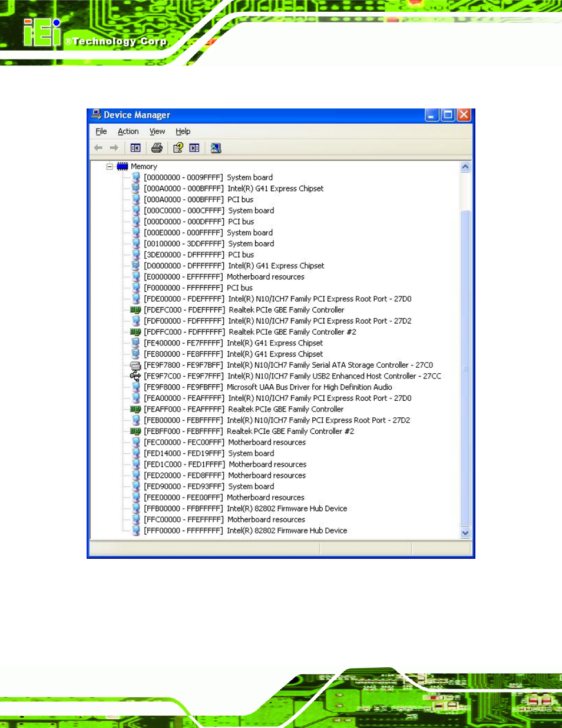Toggle the console tree pane icon
Screen dimensions: 562x728
135,148
